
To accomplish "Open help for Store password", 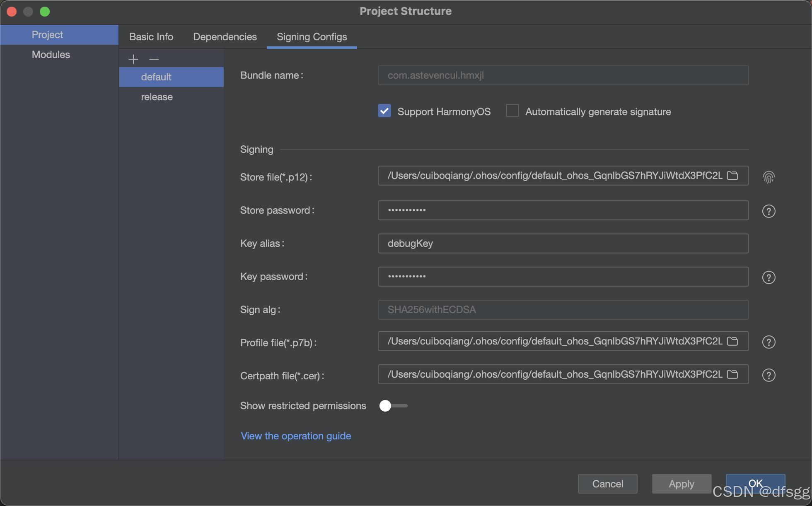I will coord(768,211).
